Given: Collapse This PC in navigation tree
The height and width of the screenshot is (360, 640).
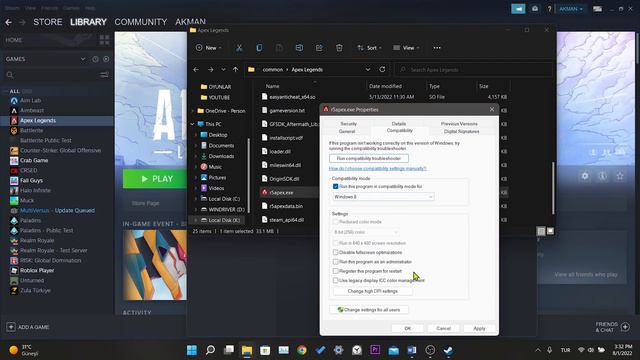Looking at the screenshot, I should tap(193, 124).
